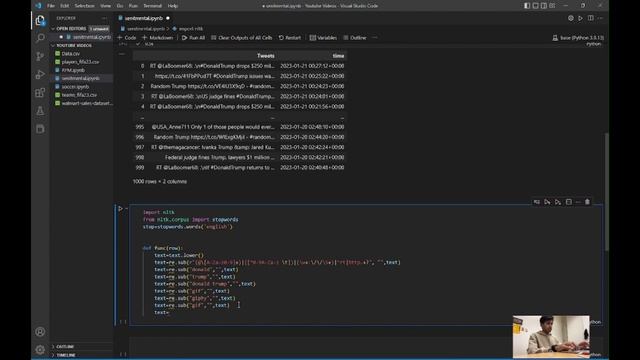
Task: Click Run by Line in cell toolbar
Action: coord(537,202)
